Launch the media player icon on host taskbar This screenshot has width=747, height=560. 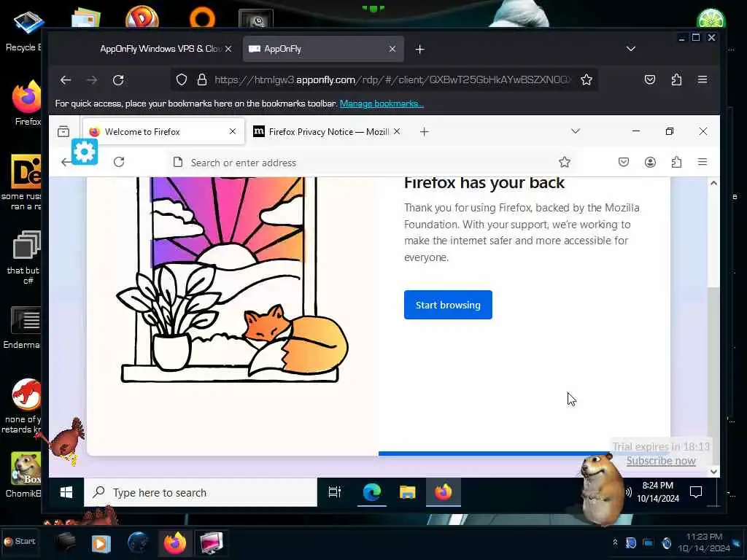(101, 543)
